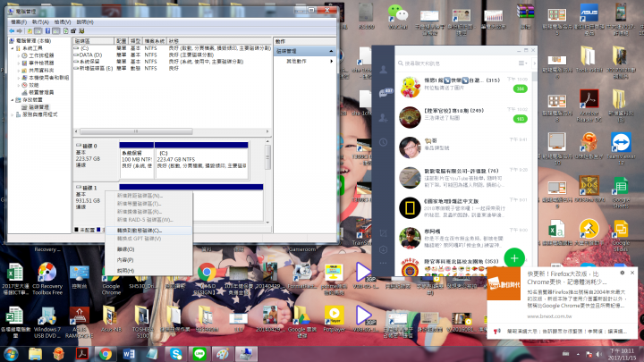Open the chat with 384 unread badge
The width and height of the screenshot is (644, 362).
463,87
